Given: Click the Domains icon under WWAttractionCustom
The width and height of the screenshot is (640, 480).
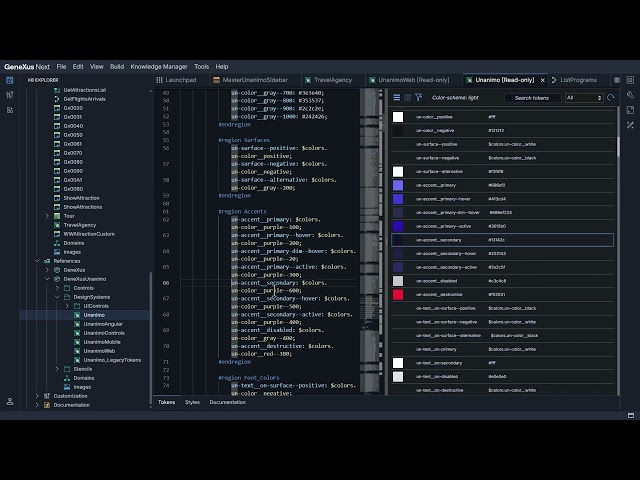Looking at the screenshot, I should pos(57,243).
